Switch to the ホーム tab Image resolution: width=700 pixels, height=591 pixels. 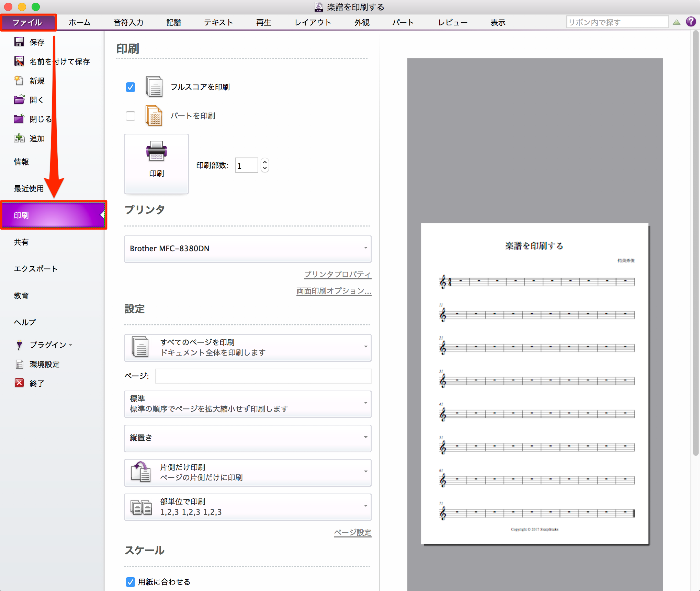pos(80,22)
